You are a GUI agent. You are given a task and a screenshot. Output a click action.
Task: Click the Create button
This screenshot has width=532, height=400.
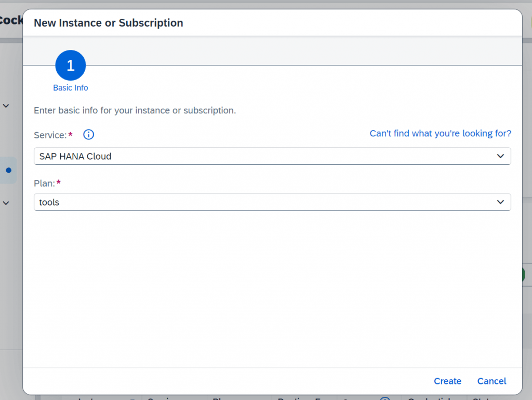[x=447, y=381]
